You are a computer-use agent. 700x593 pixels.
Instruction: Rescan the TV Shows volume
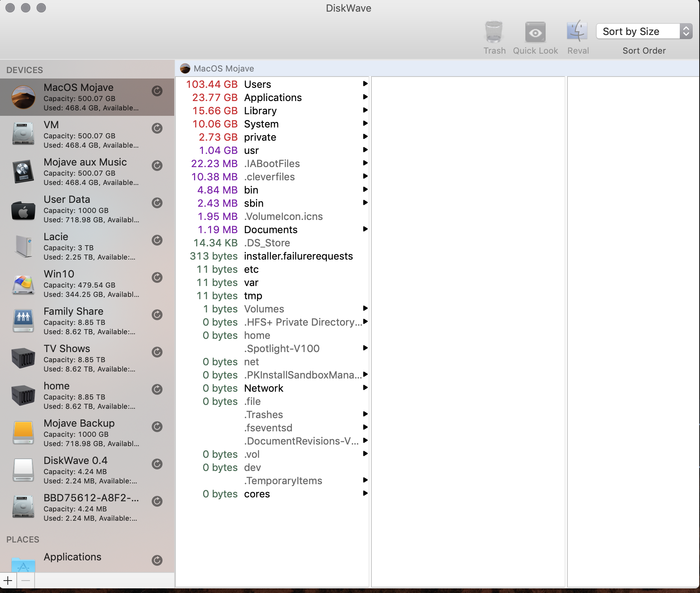tap(157, 352)
